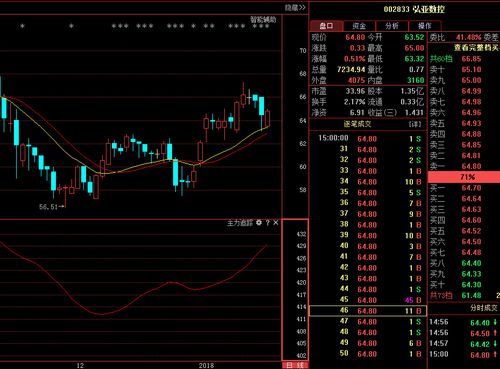Screen dimensions: 500x369
Task: Open the 操作 tab
Action: pos(425,26)
